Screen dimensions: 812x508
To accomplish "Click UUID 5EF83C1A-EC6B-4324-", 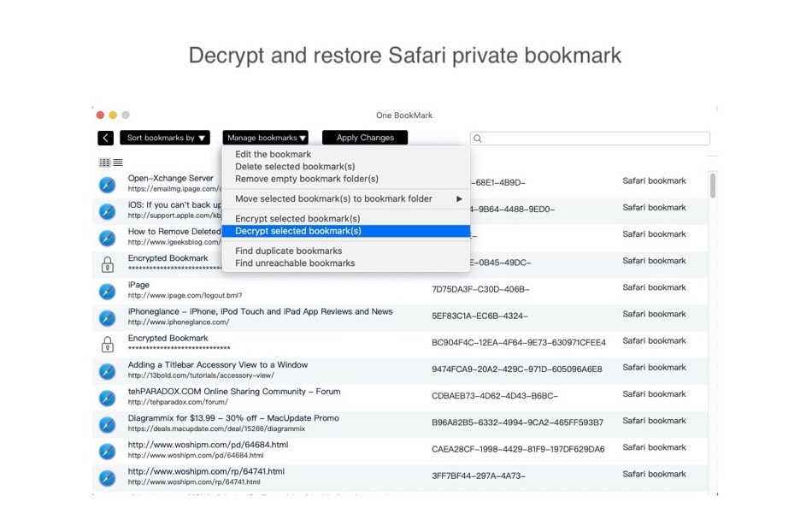I will tap(480, 316).
